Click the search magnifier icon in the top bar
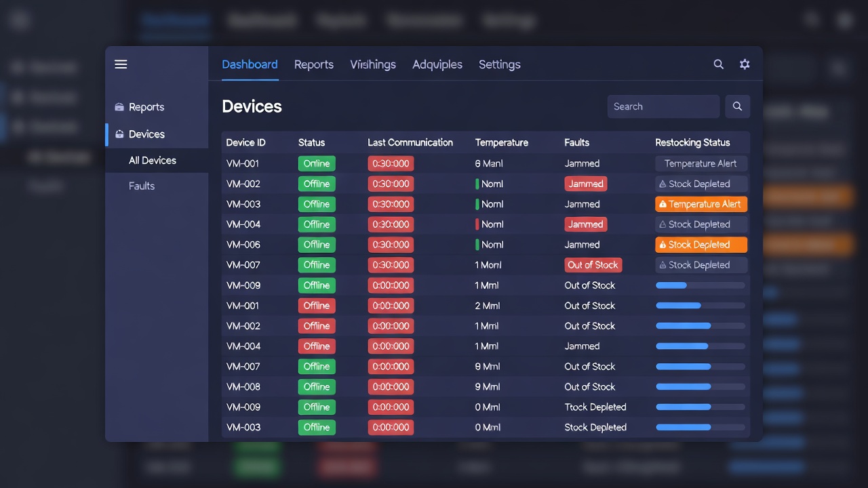 [x=718, y=64]
